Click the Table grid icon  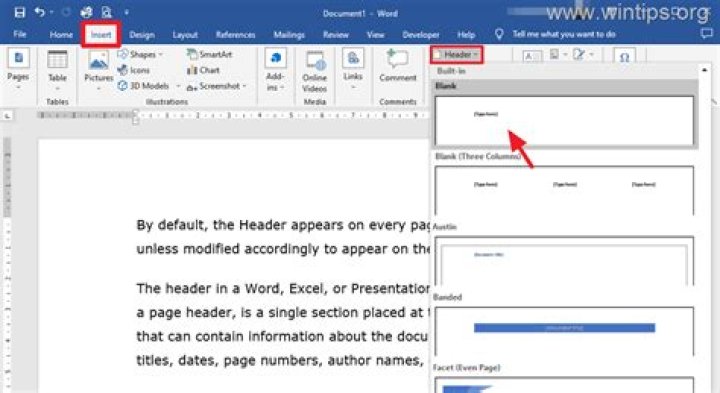tap(57, 60)
